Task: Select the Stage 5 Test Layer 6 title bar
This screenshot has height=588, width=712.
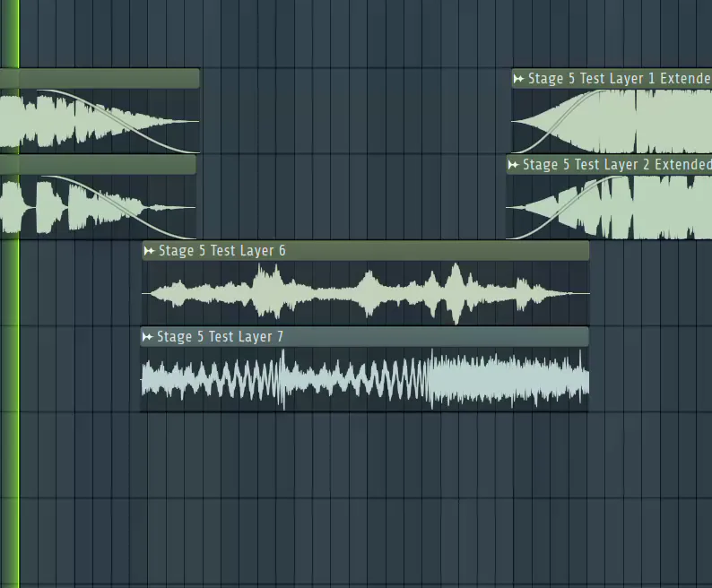Action: pos(366,251)
